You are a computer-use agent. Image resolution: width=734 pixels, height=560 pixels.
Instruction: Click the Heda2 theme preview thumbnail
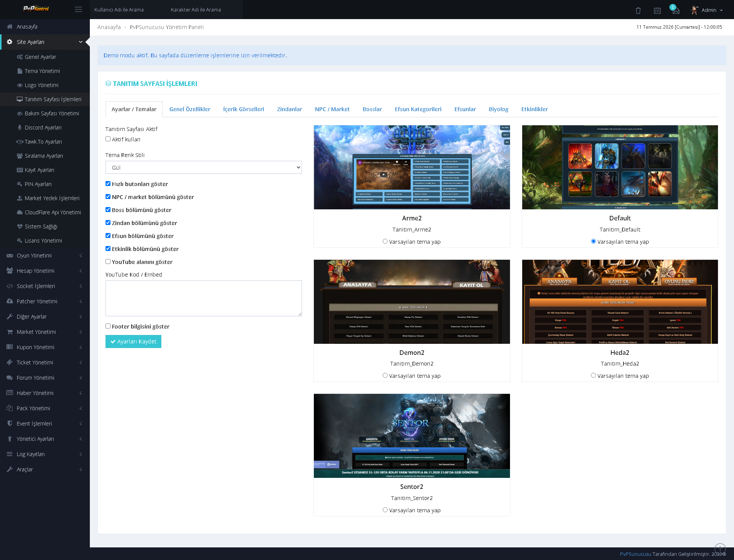pyautogui.click(x=620, y=302)
